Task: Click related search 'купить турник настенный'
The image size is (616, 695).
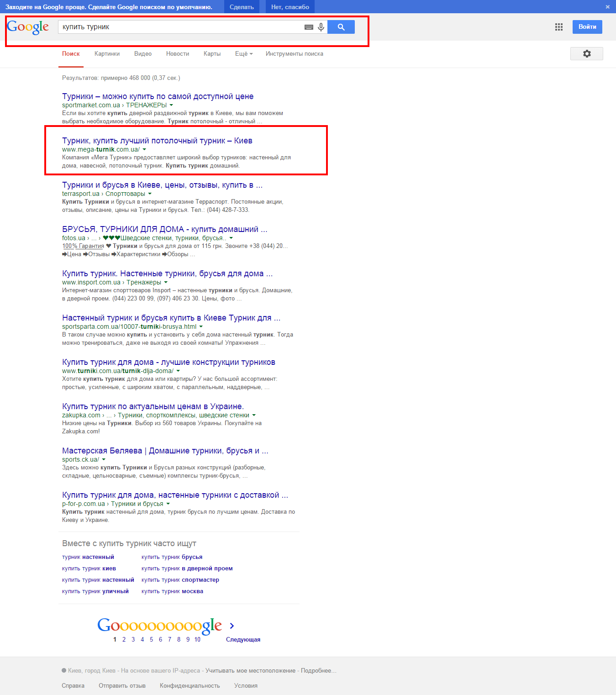Action: (x=98, y=580)
